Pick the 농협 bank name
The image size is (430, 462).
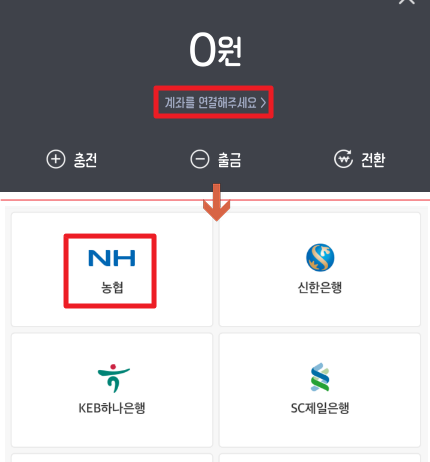point(112,287)
